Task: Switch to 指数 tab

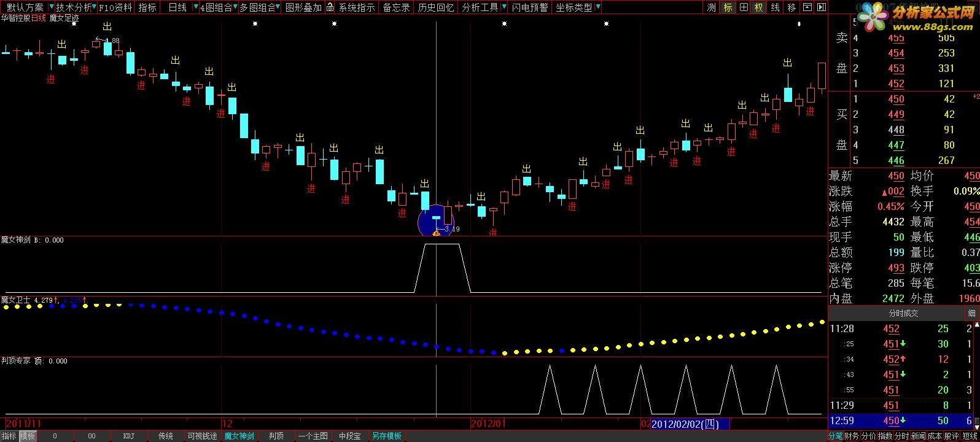Action: coord(885,436)
